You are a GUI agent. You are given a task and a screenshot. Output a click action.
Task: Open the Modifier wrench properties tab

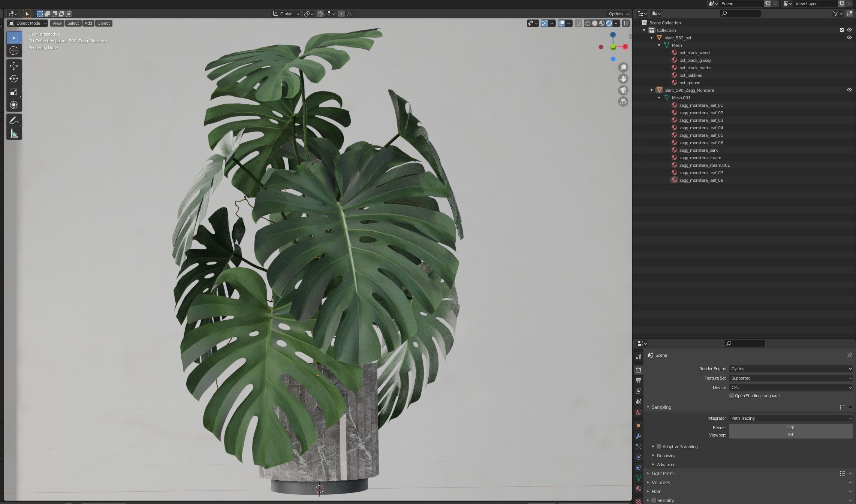click(639, 436)
